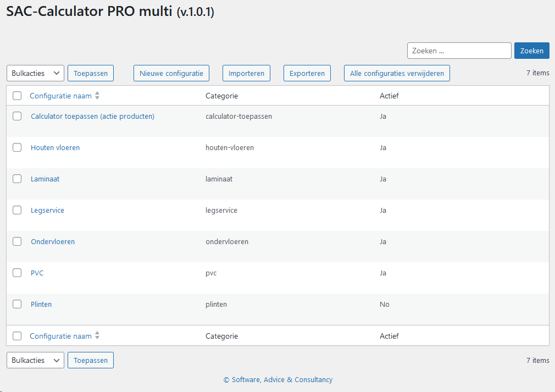The width and height of the screenshot is (555, 392).
Task: Create a Nieuwe configuratie
Action: [171, 73]
